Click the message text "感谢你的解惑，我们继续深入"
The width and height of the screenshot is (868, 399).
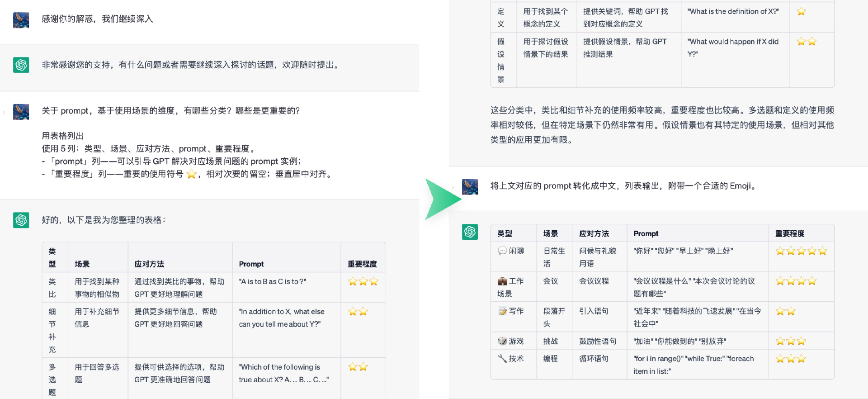pyautogui.click(x=98, y=19)
